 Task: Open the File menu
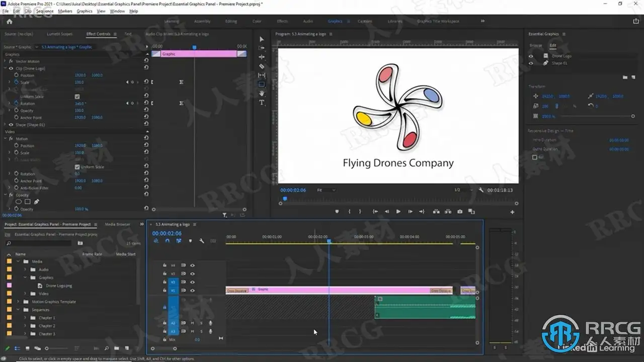[x=6, y=11]
